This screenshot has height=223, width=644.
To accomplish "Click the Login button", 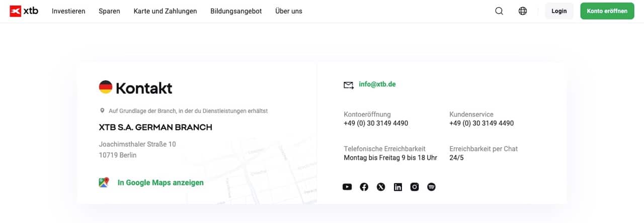I will click(559, 11).
